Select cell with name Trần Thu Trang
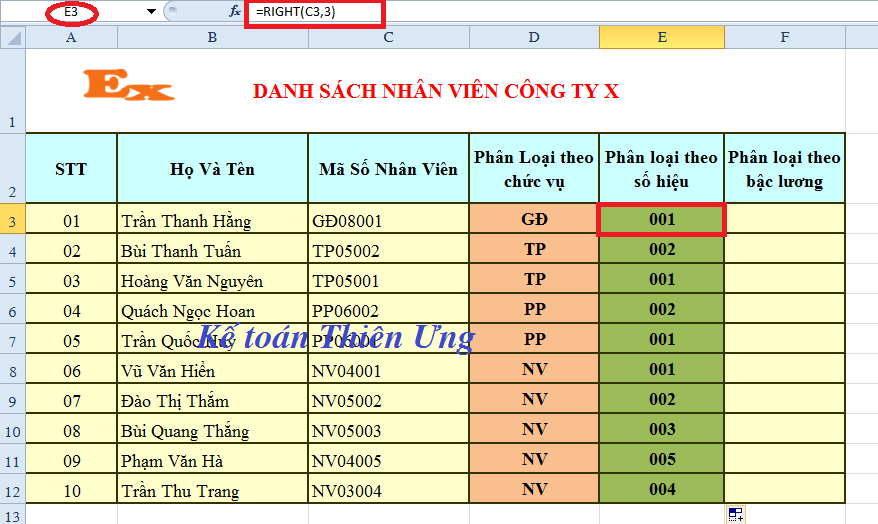The height and width of the screenshot is (524, 878). [x=212, y=488]
